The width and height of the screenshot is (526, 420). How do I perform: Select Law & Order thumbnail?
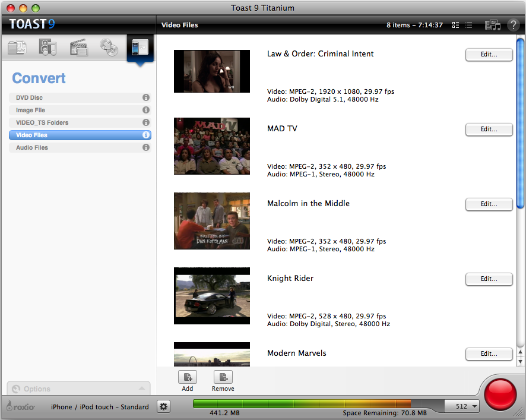pos(212,71)
